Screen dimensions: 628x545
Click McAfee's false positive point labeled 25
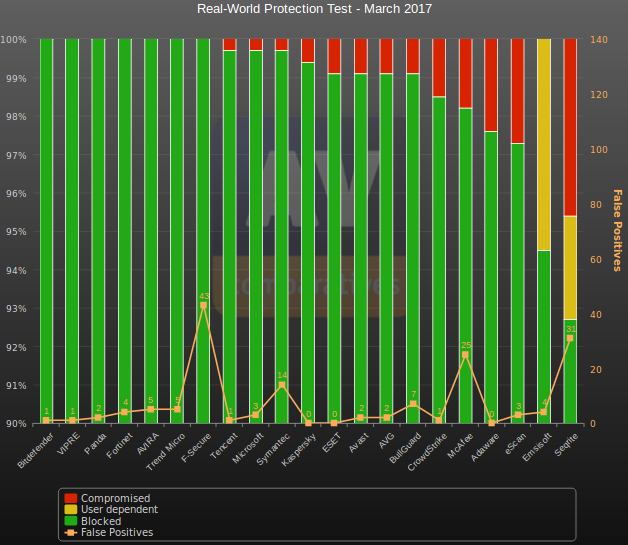pos(465,355)
